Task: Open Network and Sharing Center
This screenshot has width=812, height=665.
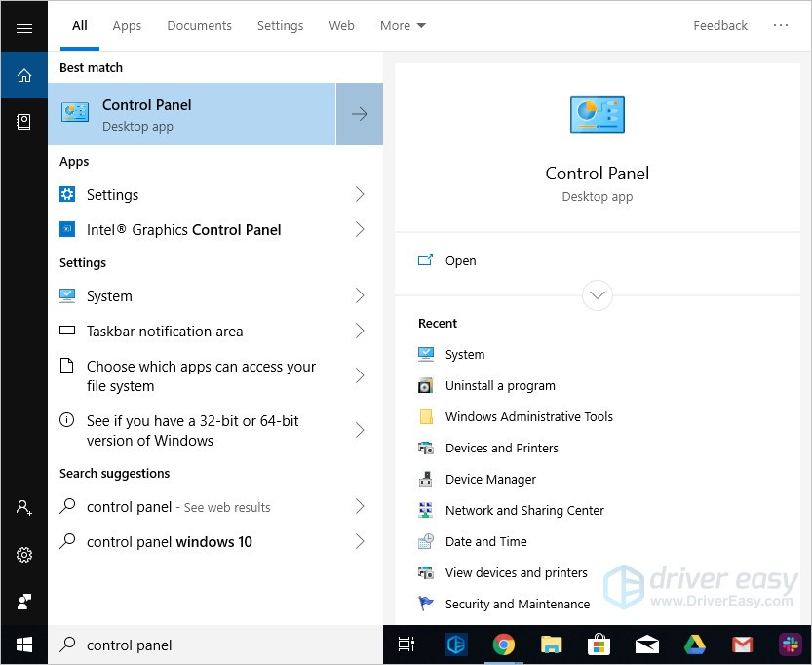Action: tap(523, 510)
